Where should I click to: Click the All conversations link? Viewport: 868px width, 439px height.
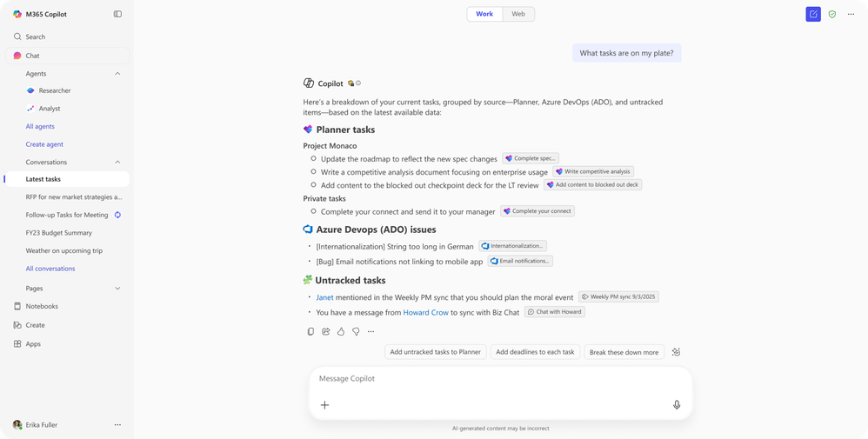(x=50, y=269)
